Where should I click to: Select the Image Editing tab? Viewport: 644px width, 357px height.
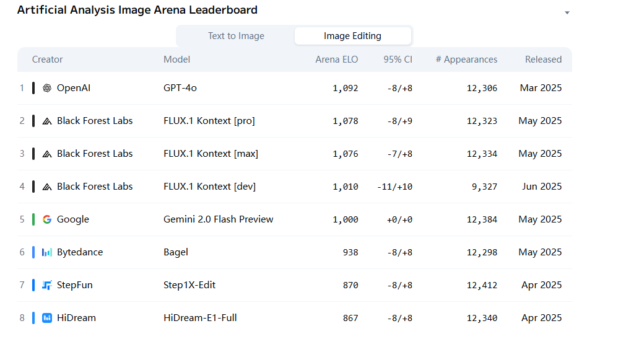[x=352, y=36]
